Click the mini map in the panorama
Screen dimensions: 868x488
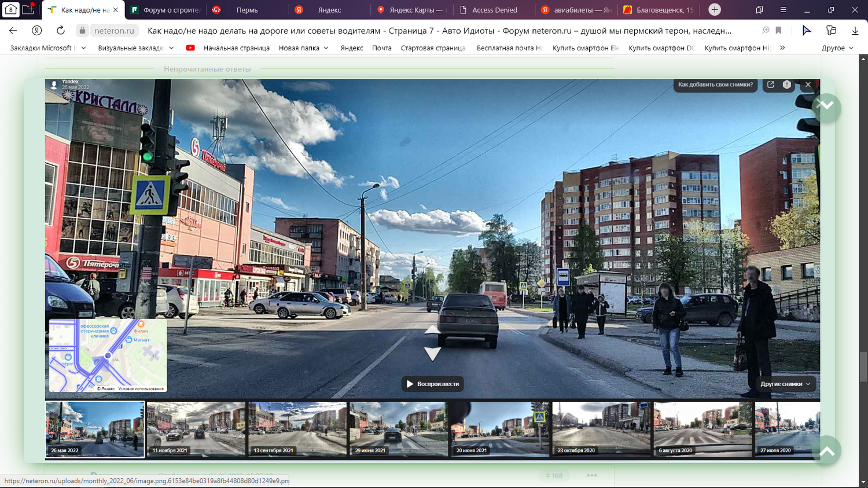108,355
